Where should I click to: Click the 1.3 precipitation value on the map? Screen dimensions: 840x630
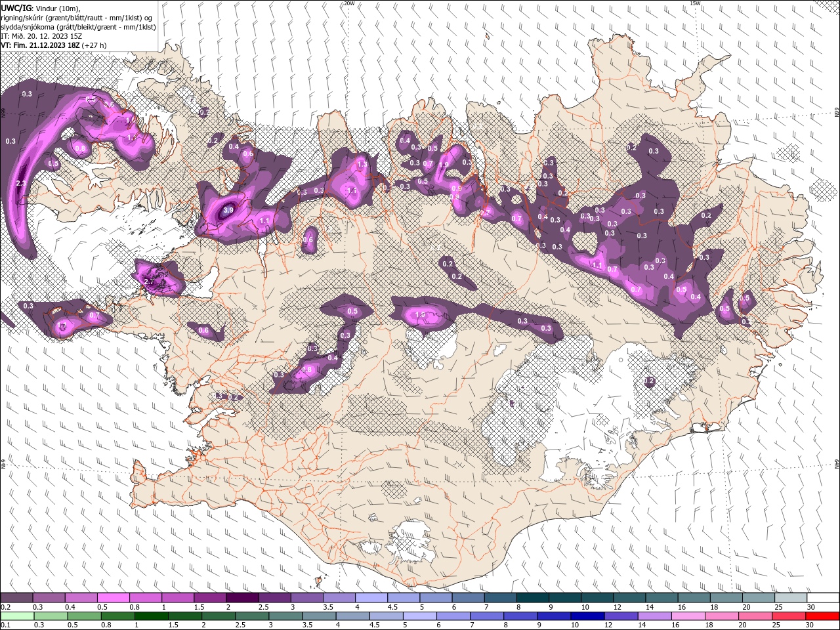tap(362, 163)
